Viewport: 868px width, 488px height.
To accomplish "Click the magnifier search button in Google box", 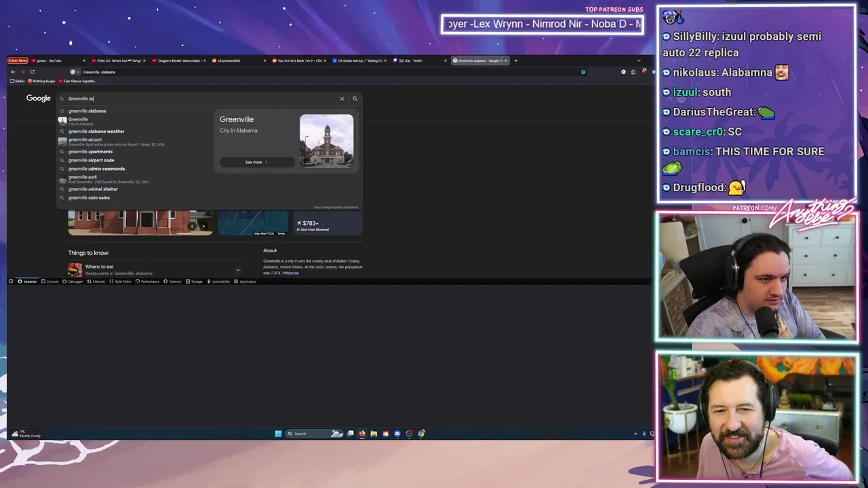I will pyautogui.click(x=355, y=99).
